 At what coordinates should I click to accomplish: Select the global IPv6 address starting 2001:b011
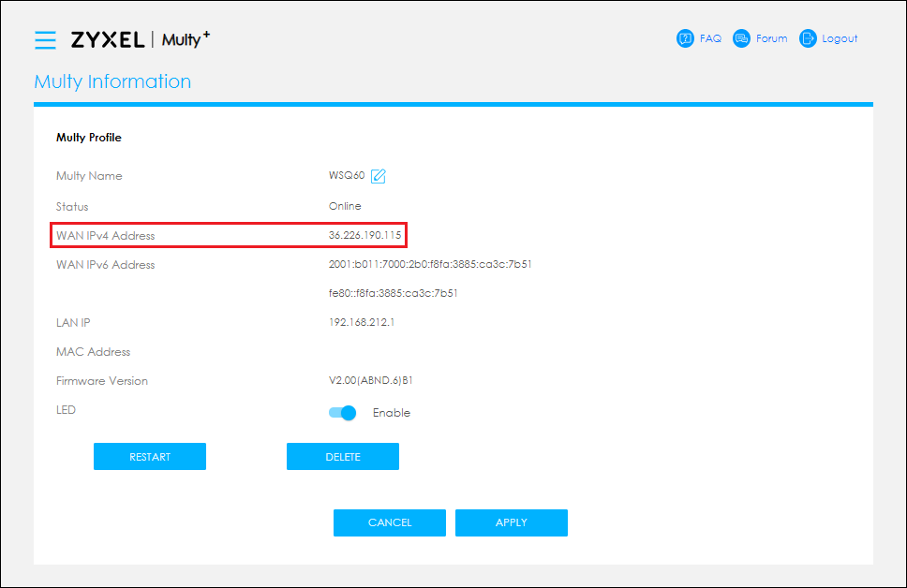point(430,264)
